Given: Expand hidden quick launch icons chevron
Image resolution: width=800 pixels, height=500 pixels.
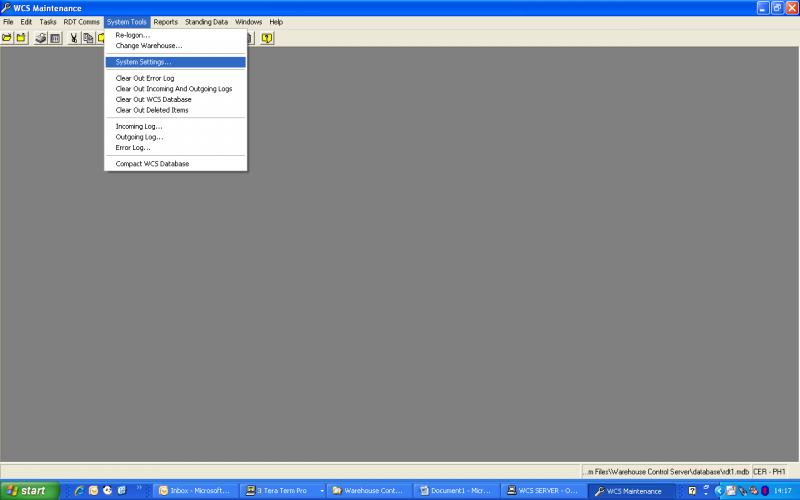Looking at the screenshot, I should [139, 488].
